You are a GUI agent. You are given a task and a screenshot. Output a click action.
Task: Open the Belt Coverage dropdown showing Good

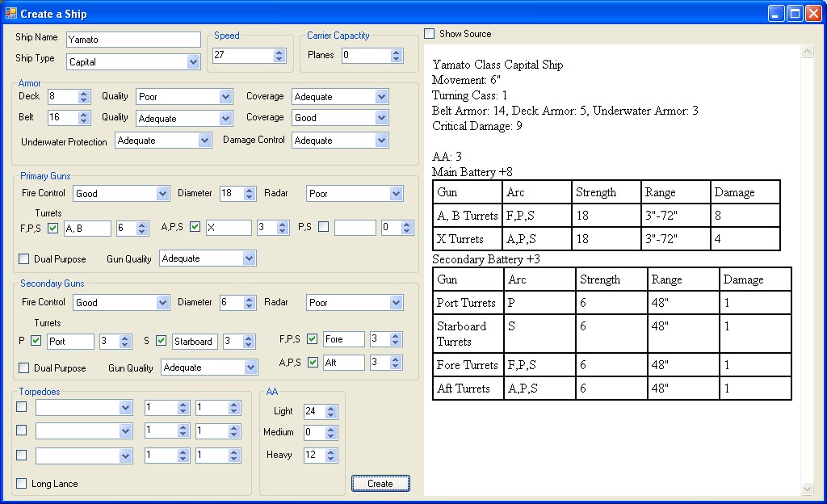[x=382, y=118]
